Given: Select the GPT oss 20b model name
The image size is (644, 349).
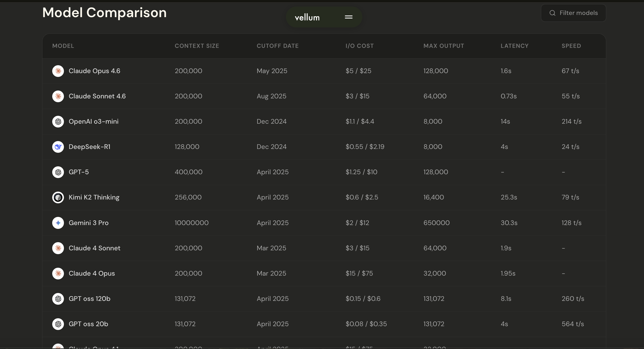Looking at the screenshot, I should tap(88, 324).
